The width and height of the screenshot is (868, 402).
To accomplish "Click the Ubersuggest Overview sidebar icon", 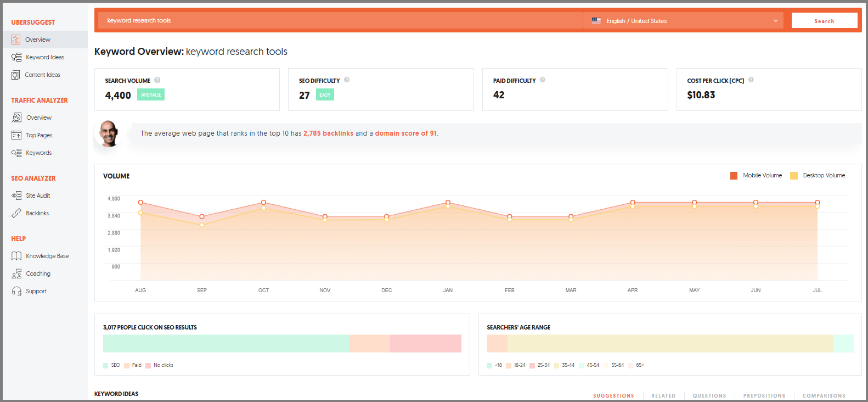I will click(16, 40).
